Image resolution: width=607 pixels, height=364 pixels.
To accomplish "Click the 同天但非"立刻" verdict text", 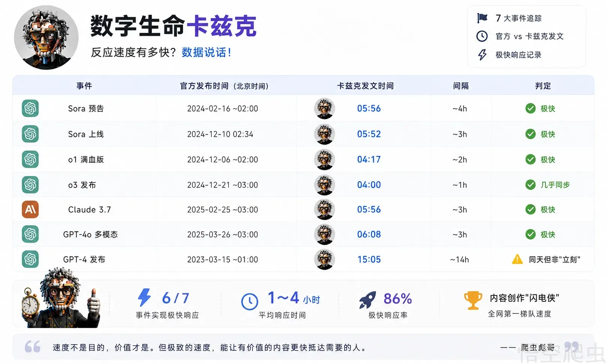I will [555, 260].
